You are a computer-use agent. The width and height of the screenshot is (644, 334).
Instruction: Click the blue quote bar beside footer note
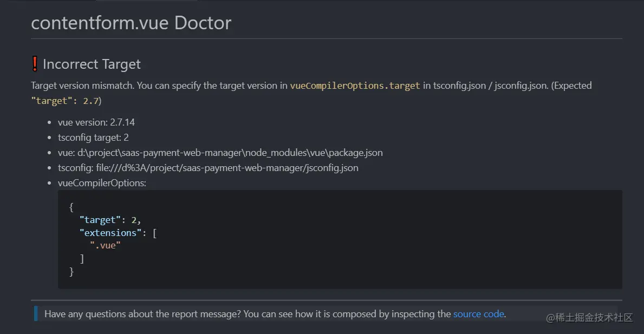coord(36,313)
